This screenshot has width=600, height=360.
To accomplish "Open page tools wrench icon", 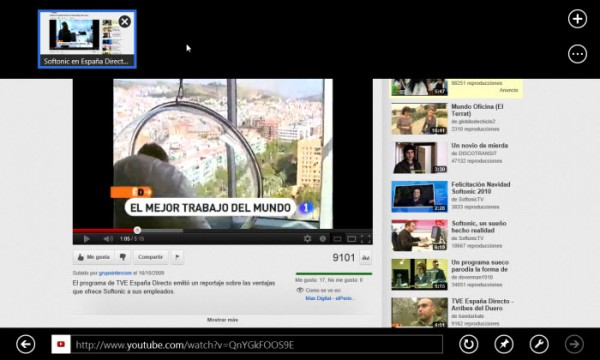I will pyautogui.click(x=539, y=344).
